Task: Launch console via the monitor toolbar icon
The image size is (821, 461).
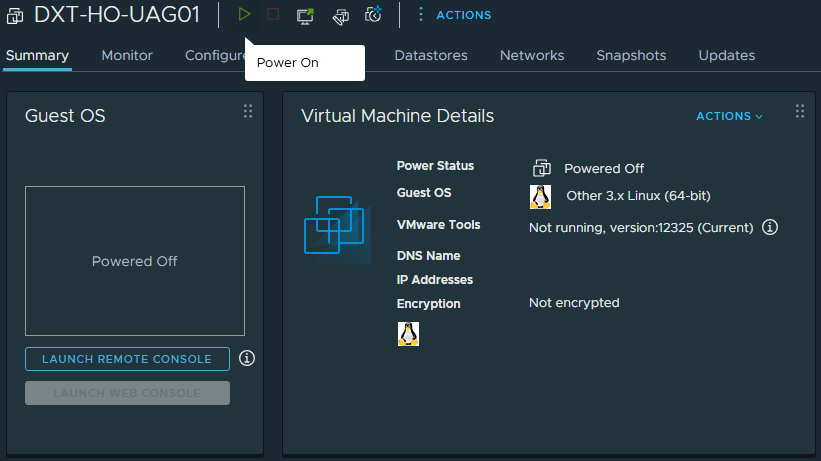Action: [x=305, y=15]
